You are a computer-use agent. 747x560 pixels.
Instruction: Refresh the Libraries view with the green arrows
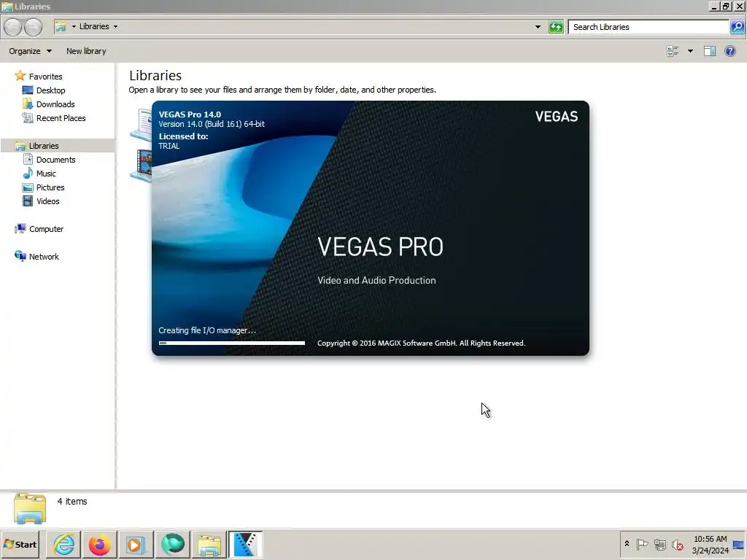click(x=556, y=27)
